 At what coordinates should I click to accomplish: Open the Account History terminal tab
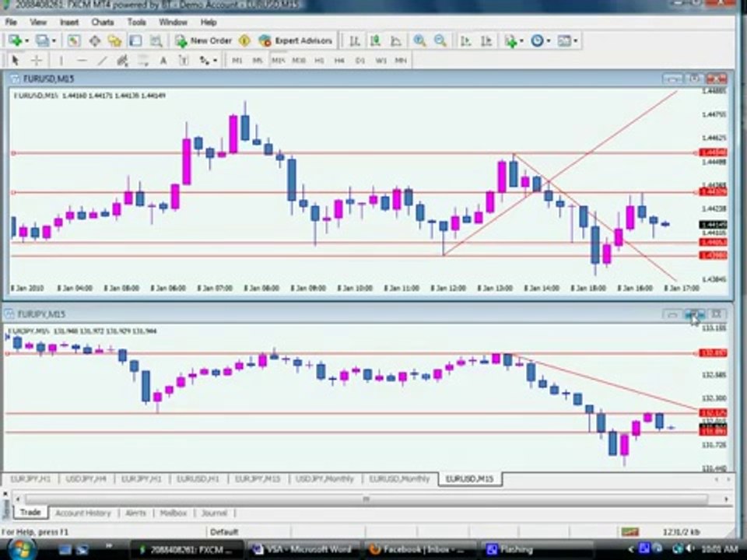pyautogui.click(x=83, y=513)
